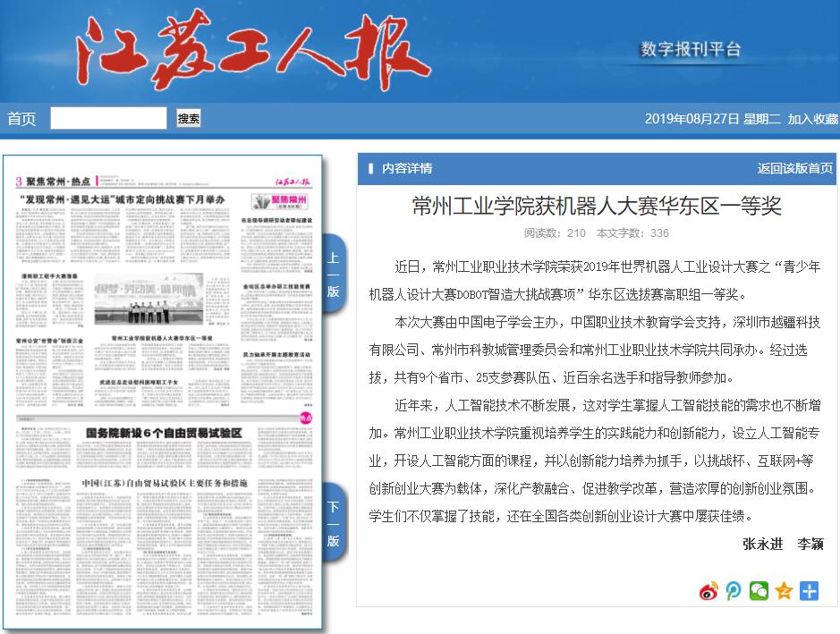Click author name 张永进
This screenshot has width=840, height=634.
pos(763,544)
